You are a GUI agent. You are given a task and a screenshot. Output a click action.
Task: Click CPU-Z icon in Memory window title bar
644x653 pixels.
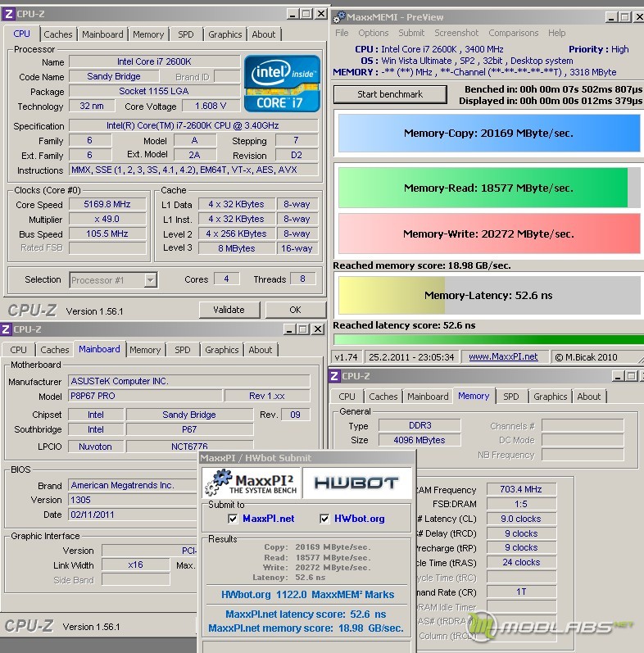click(334, 376)
